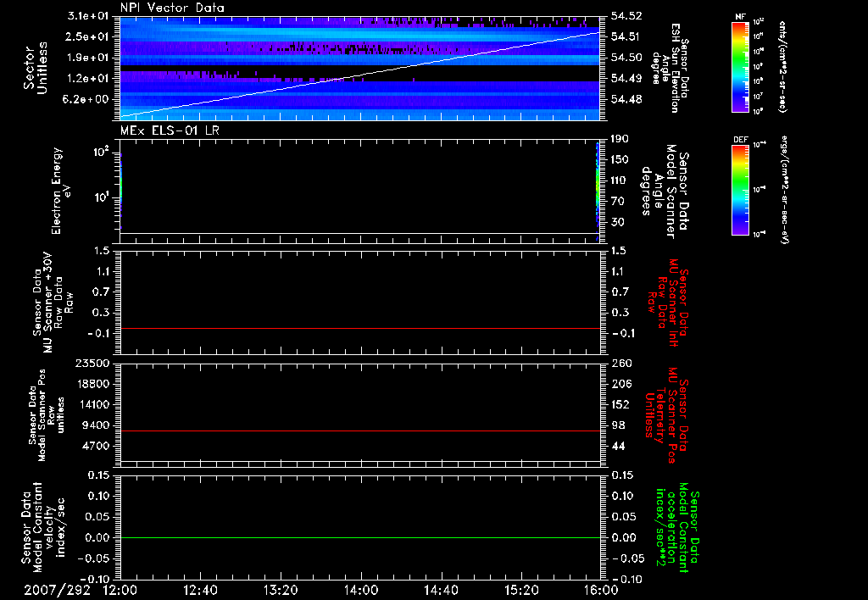Click the red line in MU Scanner +30V plot
Image resolution: width=868 pixels, height=600 pixels.
pos(359,328)
